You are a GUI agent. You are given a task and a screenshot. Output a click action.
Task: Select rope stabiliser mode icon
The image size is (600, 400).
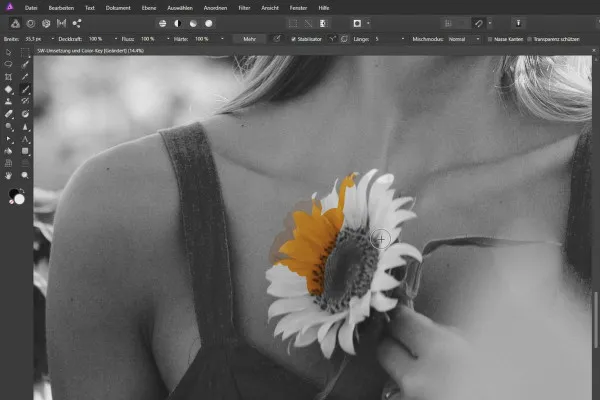point(333,39)
